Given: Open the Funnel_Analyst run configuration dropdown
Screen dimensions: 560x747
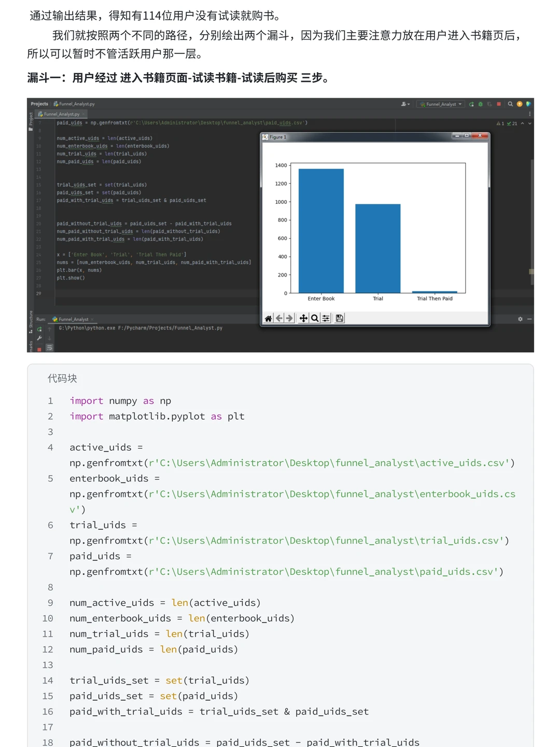Looking at the screenshot, I should pos(441,104).
